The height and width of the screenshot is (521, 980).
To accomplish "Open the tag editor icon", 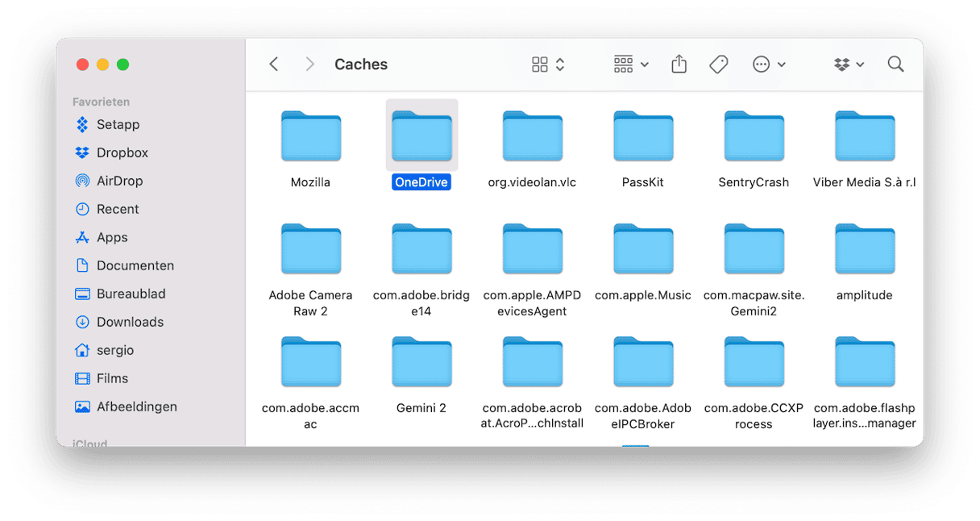I will 719,65.
